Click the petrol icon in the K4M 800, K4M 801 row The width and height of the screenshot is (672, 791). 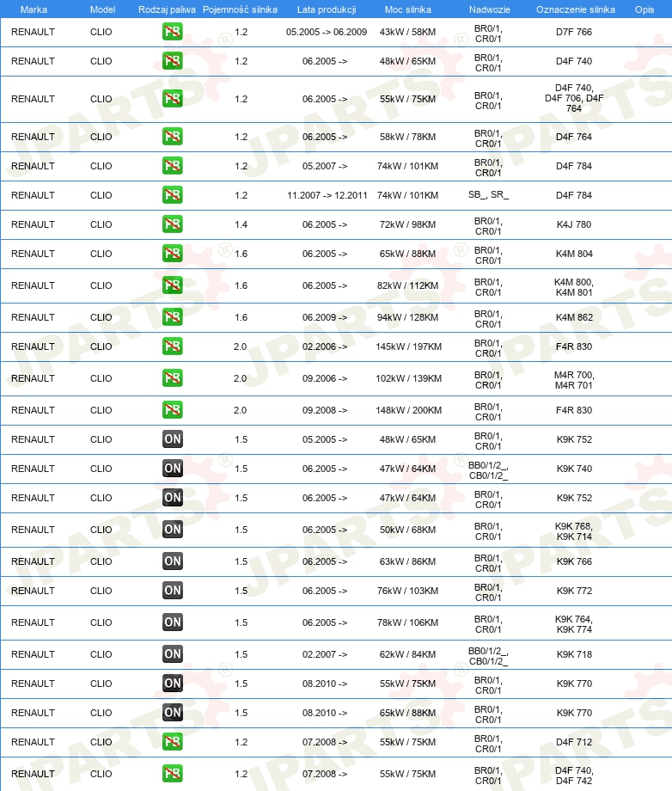point(173,285)
